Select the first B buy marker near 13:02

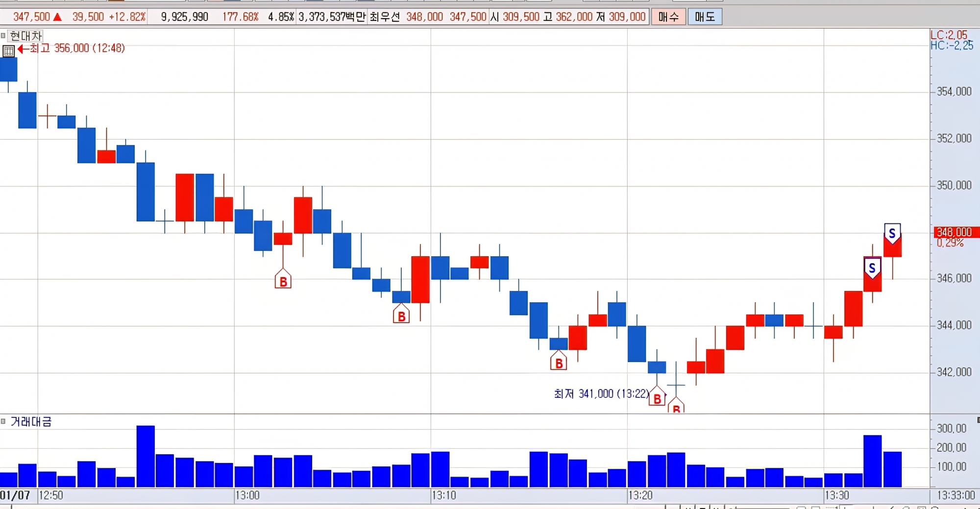283,279
